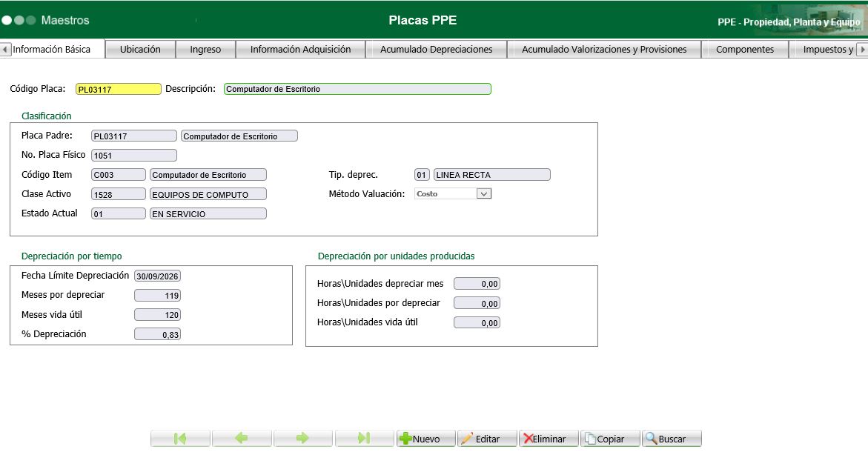Click the EN SERVICIO field
The width and height of the screenshot is (868, 475).
click(208, 213)
